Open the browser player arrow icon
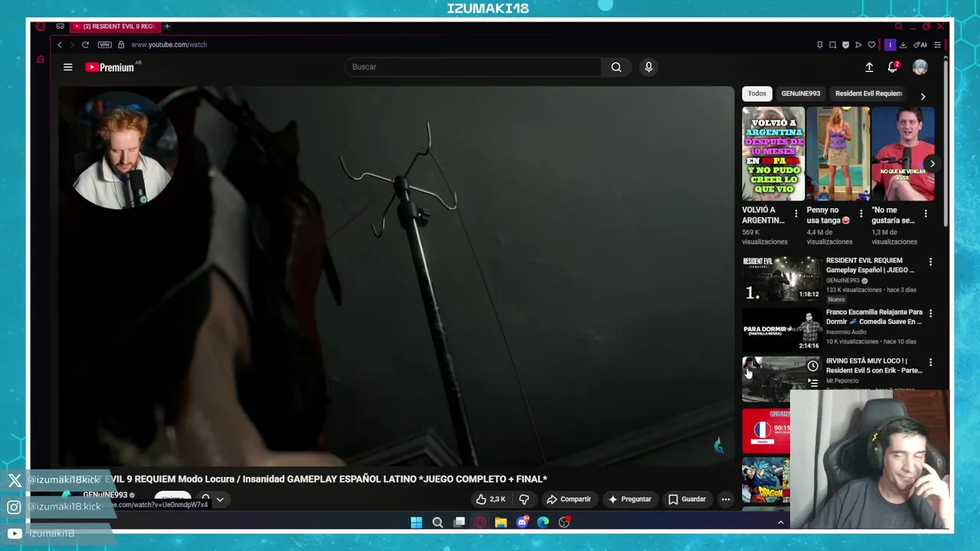The width and height of the screenshot is (980, 551). point(858,44)
